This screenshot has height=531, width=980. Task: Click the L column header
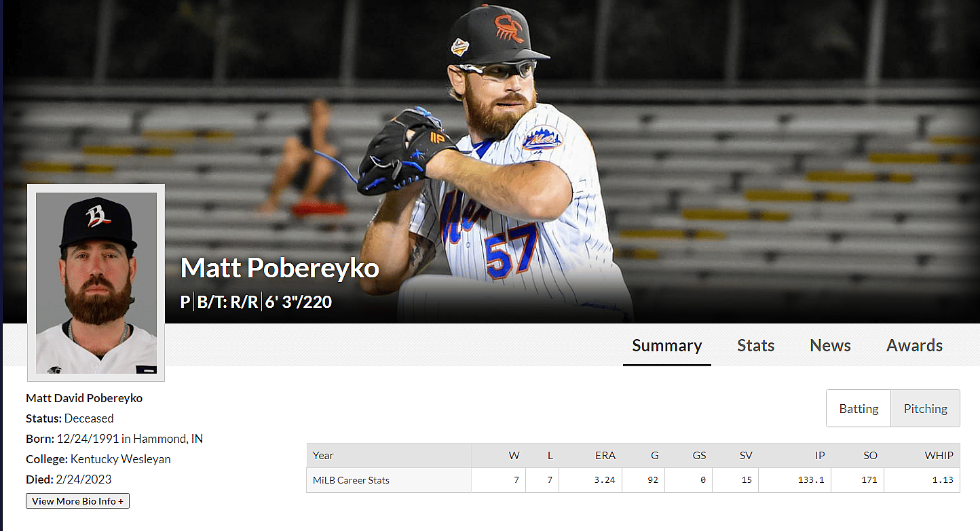(x=550, y=456)
